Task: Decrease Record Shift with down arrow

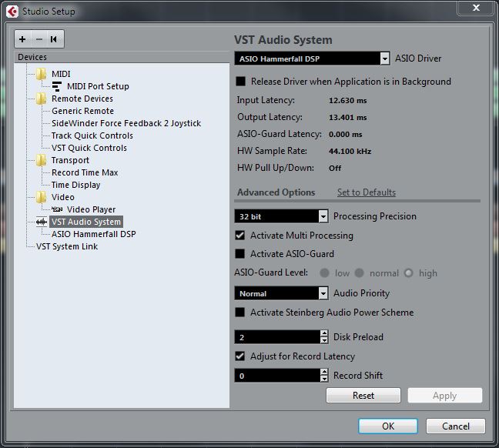Action: tap(324, 379)
